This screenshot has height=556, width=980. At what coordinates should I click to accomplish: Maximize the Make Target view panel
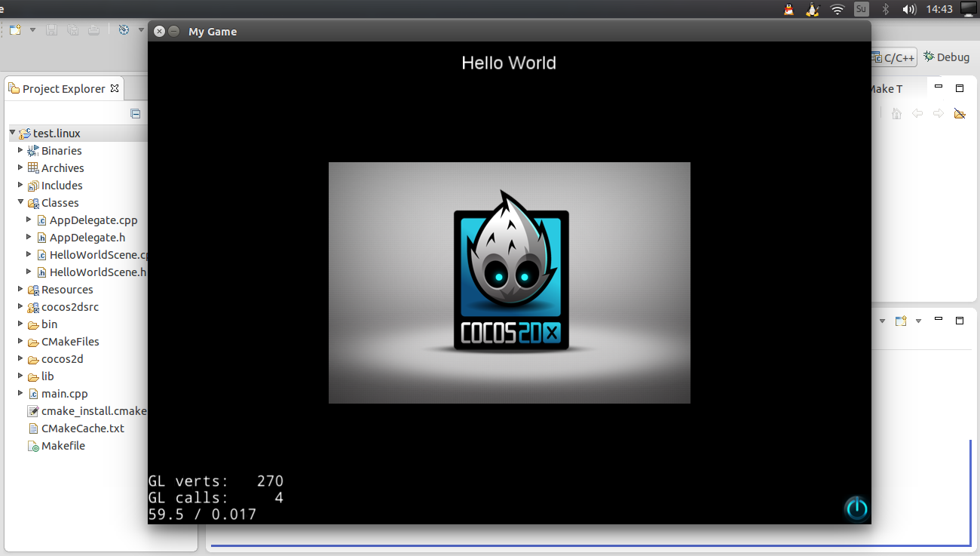[960, 88]
